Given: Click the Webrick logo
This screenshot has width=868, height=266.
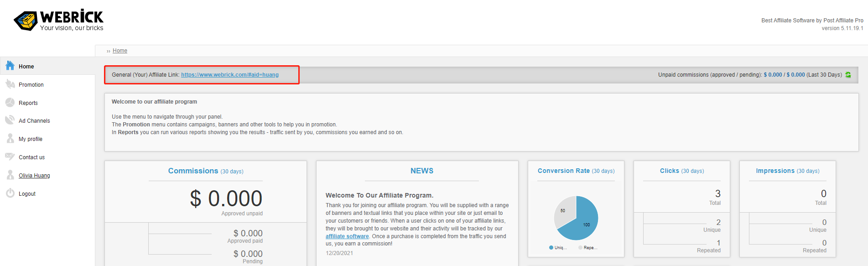Looking at the screenshot, I should click(59, 21).
